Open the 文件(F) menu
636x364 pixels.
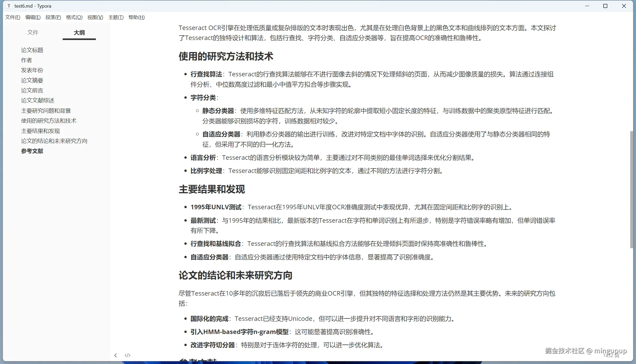[x=12, y=17]
